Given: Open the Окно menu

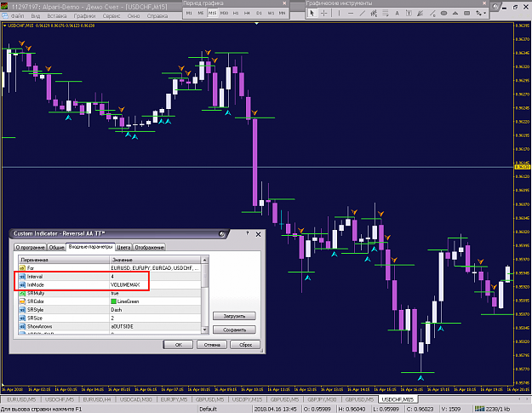Looking at the screenshot, I should [x=134, y=16].
